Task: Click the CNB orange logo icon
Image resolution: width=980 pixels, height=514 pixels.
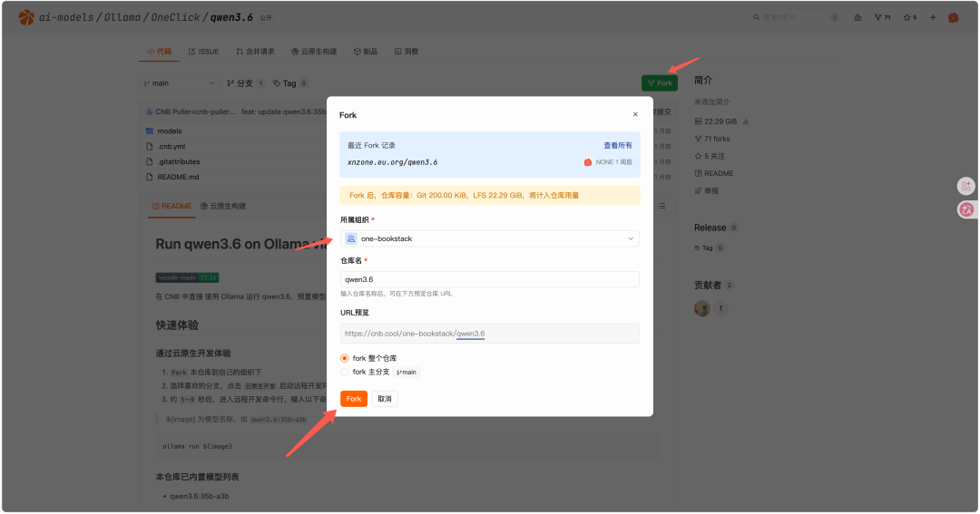Action: (26, 17)
